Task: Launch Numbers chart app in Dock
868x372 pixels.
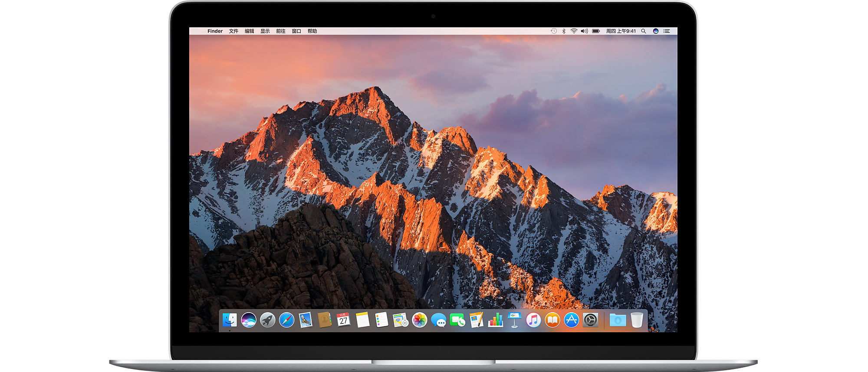Action: point(496,320)
